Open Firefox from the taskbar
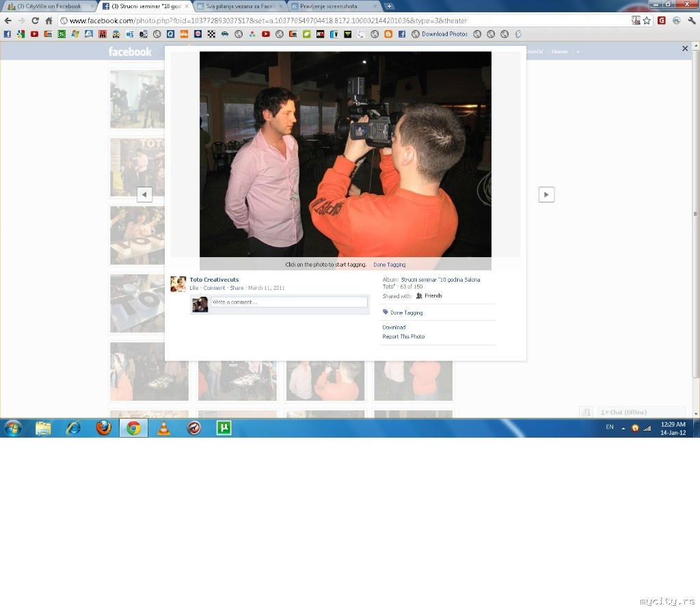Screen dimensions: 700x610 (103, 428)
